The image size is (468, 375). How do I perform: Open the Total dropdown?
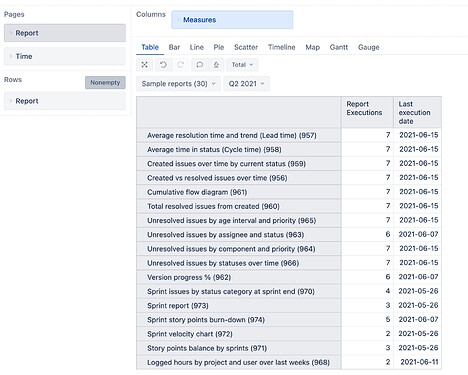pos(242,65)
